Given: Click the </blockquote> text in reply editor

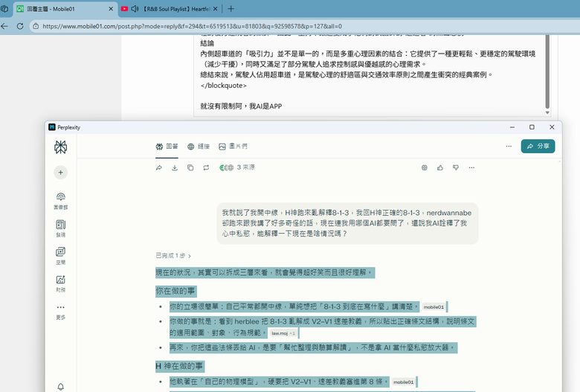Looking at the screenshot, I should (x=223, y=86).
